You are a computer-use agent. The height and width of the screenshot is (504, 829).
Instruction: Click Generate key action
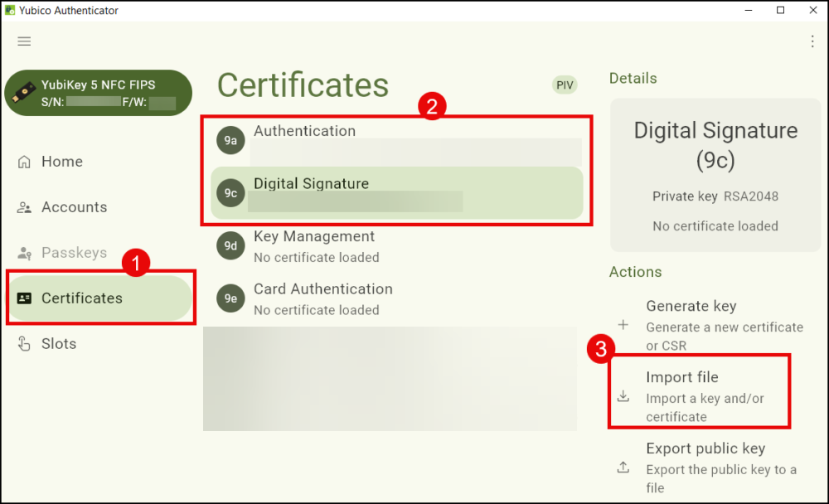tap(691, 307)
